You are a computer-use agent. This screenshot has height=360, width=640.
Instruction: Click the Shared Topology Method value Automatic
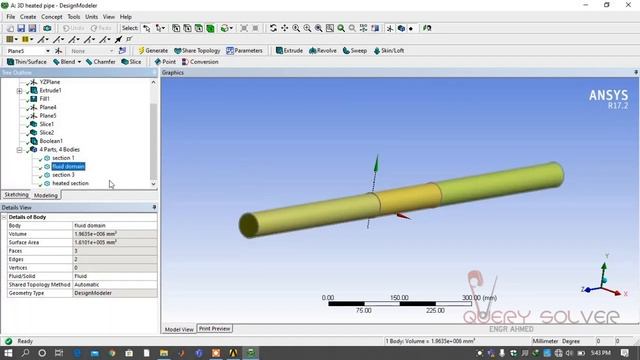coord(115,285)
